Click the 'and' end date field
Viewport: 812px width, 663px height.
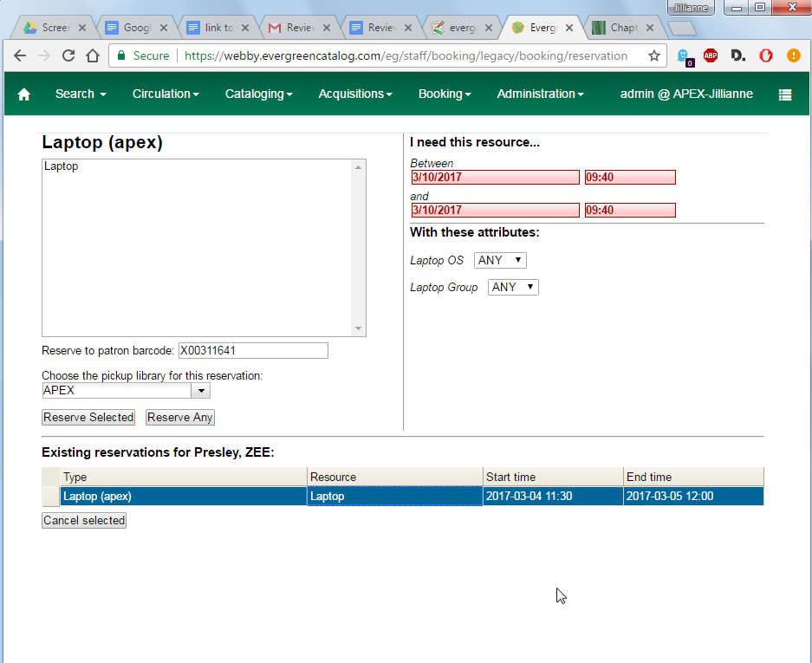pos(495,210)
